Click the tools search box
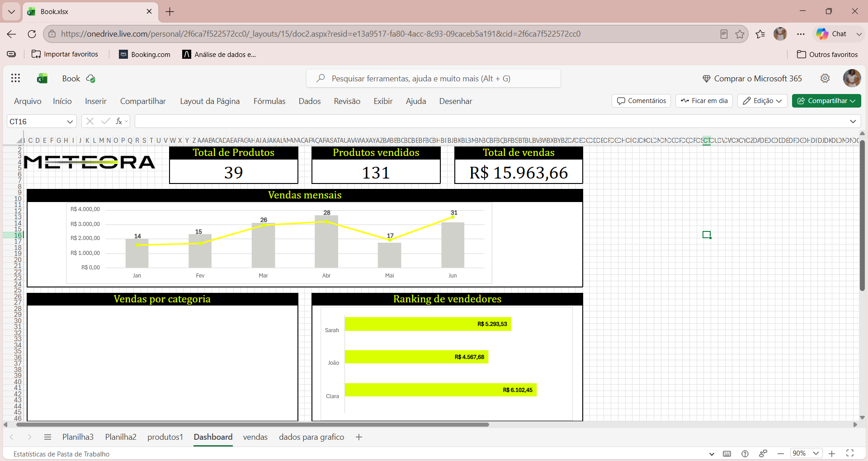Screen dimensions: 868x461 point(433,79)
